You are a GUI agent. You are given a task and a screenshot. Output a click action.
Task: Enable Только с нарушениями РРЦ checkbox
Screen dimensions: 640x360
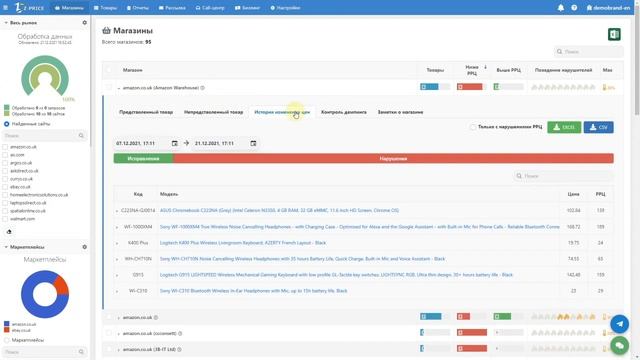(473, 127)
